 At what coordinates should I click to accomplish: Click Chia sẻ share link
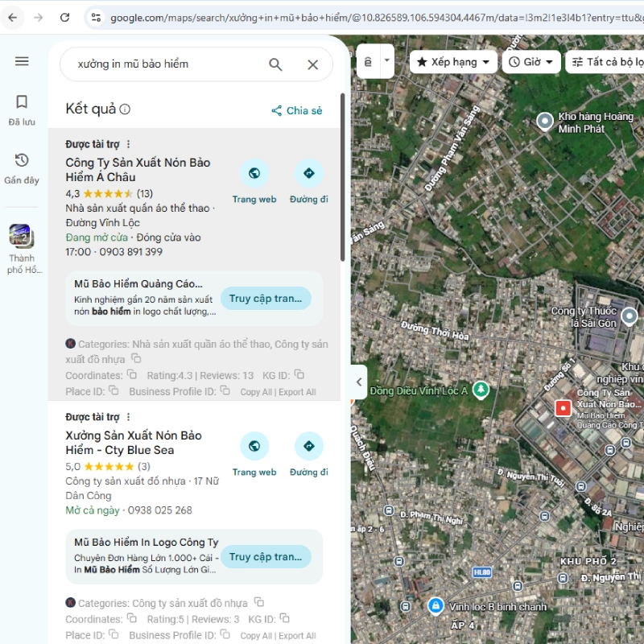point(297,110)
